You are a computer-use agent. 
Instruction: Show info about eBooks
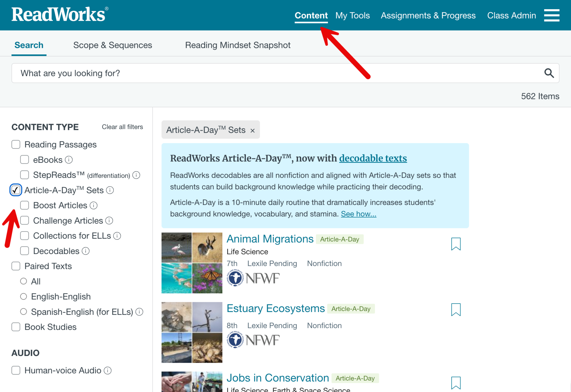click(69, 160)
